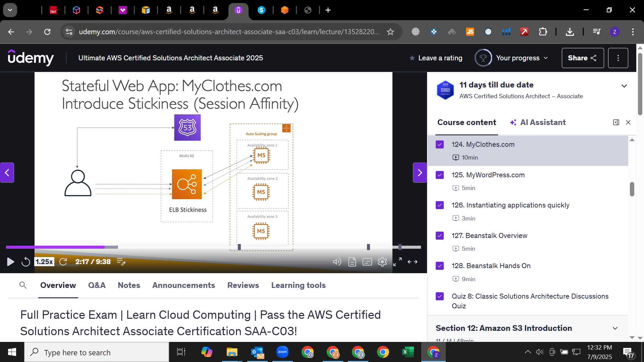The height and width of the screenshot is (362, 644).
Task: Open Udemy home logo
Action: [31, 58]
